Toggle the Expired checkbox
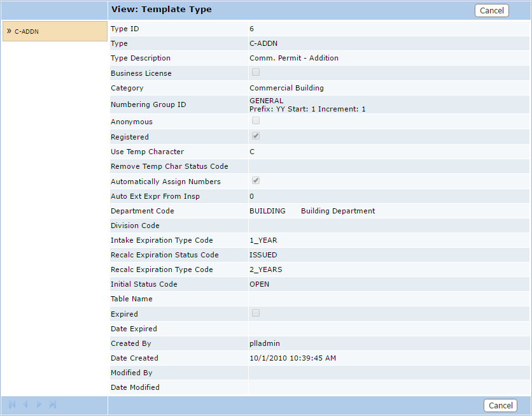 point(256,313)
